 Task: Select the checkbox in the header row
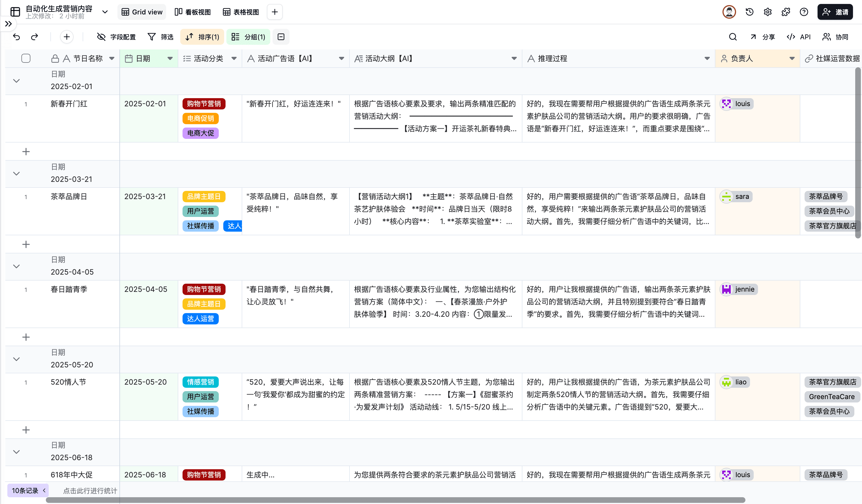tap(26, 58)
